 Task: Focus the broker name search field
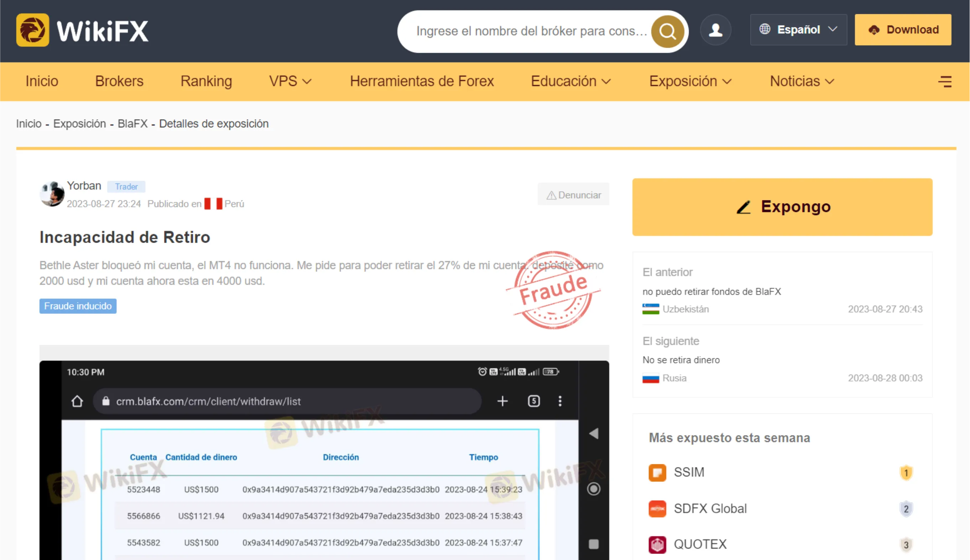[532, 31]
